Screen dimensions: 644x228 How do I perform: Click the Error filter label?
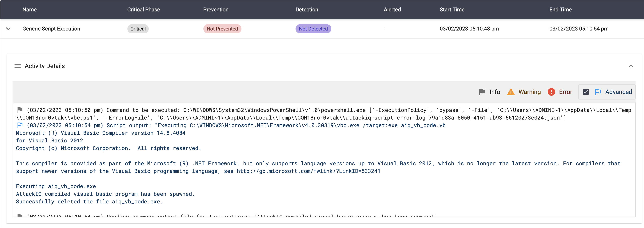tap(565, 92)
